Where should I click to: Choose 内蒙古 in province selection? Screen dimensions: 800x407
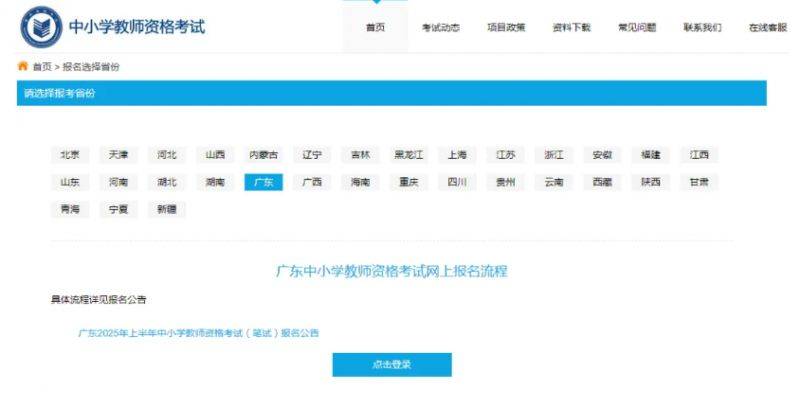(x=264, y=155)
